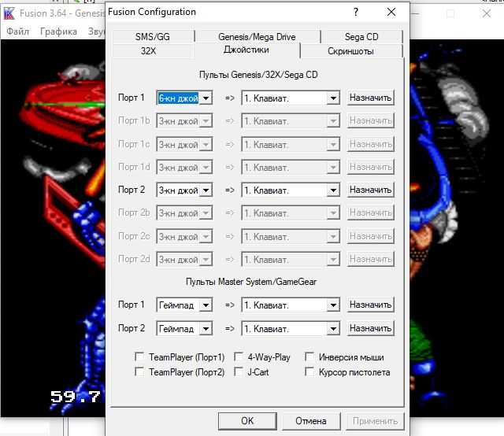Enable Инверсия мыши checkbox

click(x=309, y=357)
